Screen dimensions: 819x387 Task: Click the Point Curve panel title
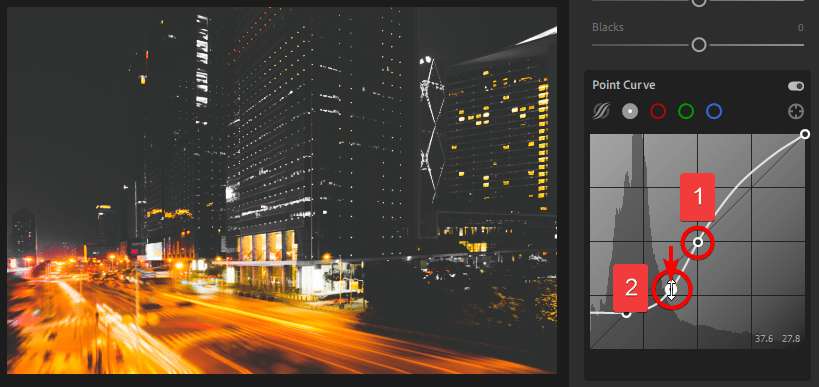(x=624, y=85)
